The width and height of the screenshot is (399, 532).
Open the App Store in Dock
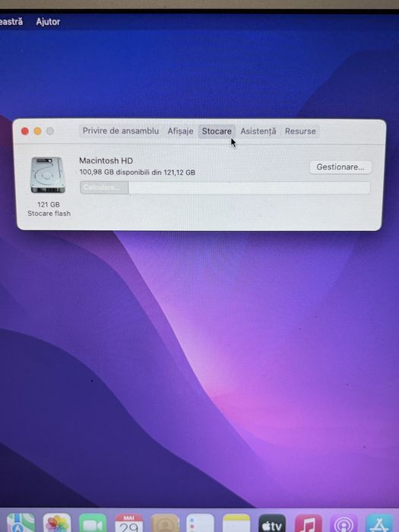click(x=380, y=523)
